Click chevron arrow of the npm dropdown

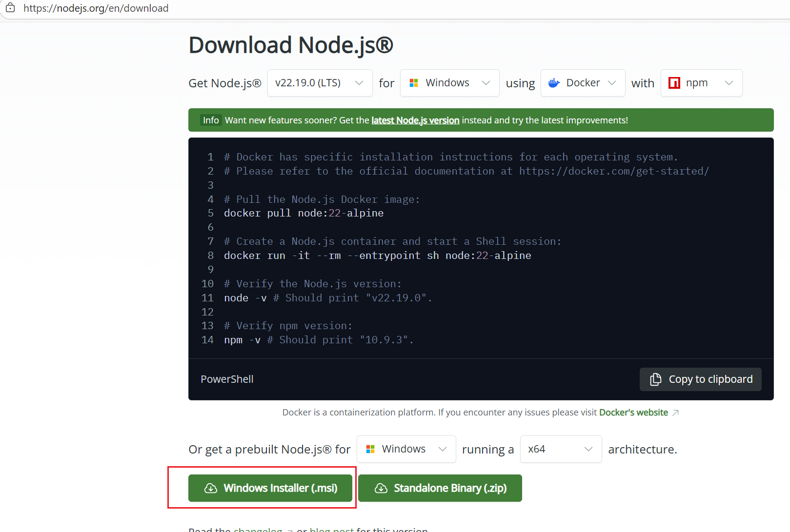pyautogui.click(x=729, y=83)
